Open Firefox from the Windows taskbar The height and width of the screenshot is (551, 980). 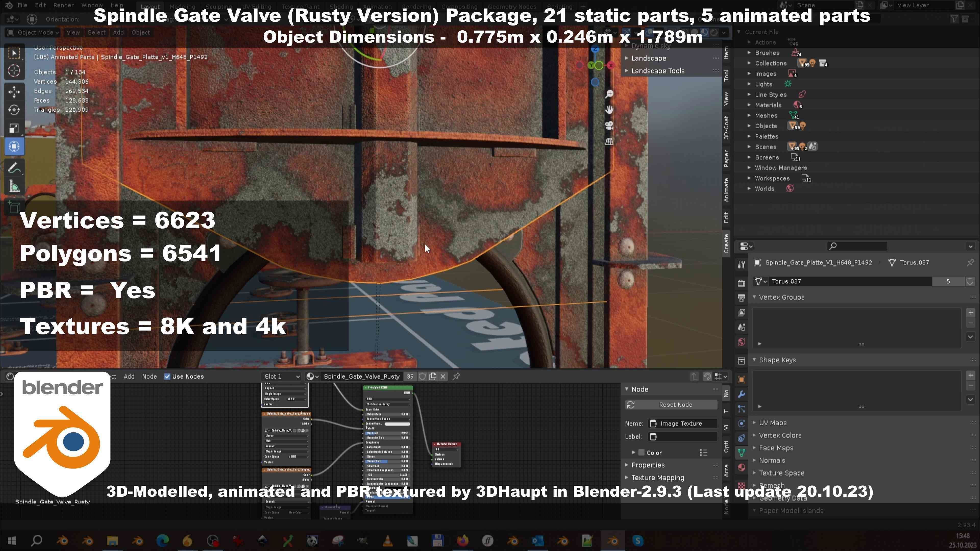click(x=462, y=540)
